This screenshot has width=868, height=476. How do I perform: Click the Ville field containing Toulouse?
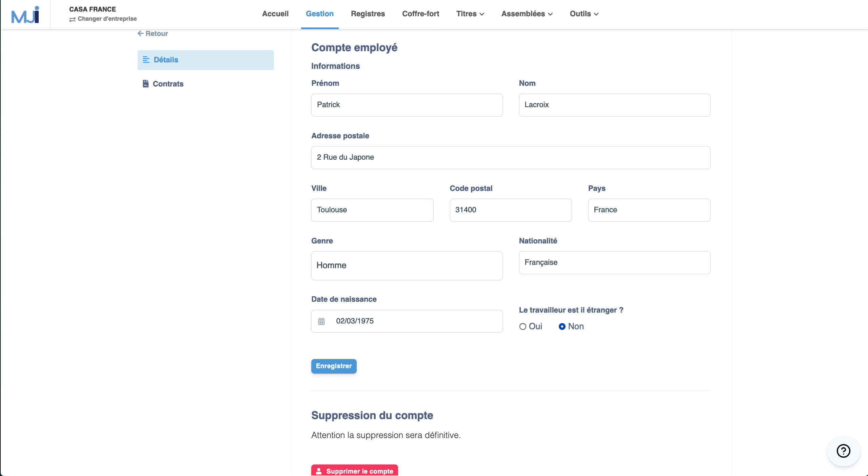[372, 210]
